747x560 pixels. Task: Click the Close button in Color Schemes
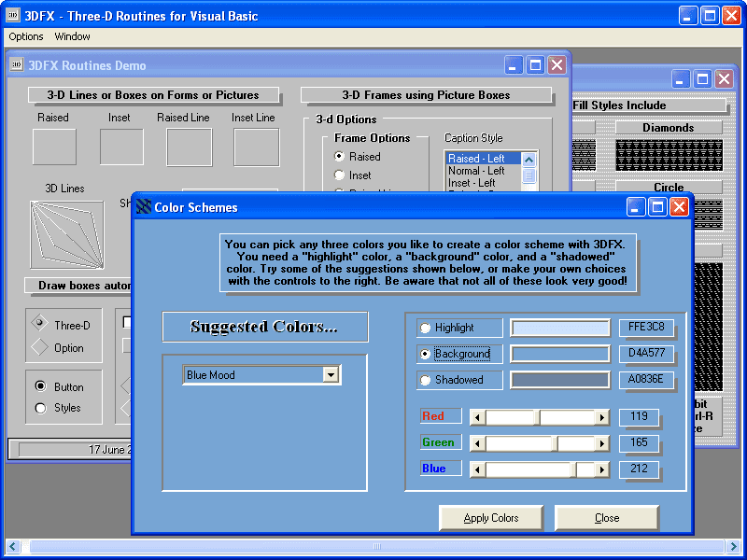[607, 518]
